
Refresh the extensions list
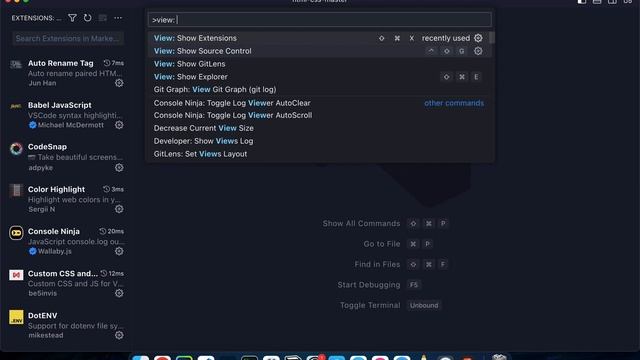(x=87, y=18)
